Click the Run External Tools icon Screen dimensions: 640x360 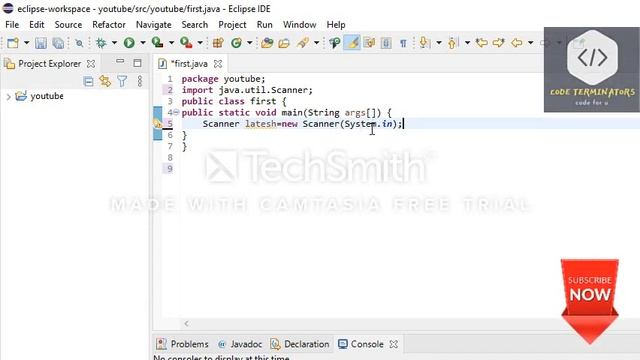click(186, 42)
